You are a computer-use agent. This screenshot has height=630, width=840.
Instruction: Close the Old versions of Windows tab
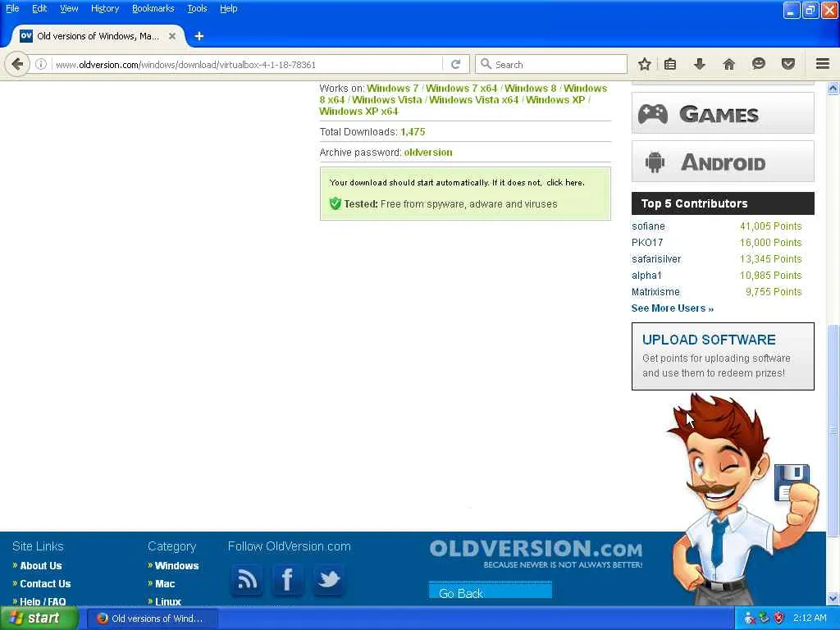click(x=172, y=36)
